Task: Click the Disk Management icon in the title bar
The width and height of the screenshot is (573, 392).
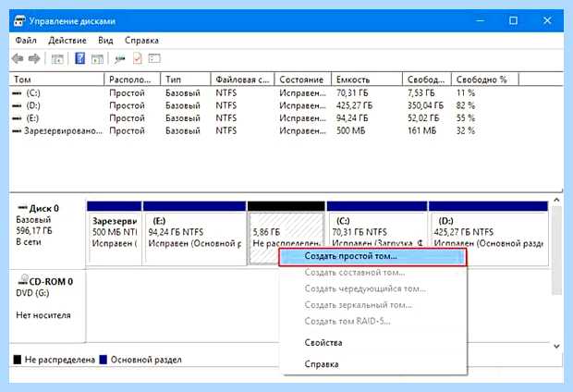Action: point(19,21)
